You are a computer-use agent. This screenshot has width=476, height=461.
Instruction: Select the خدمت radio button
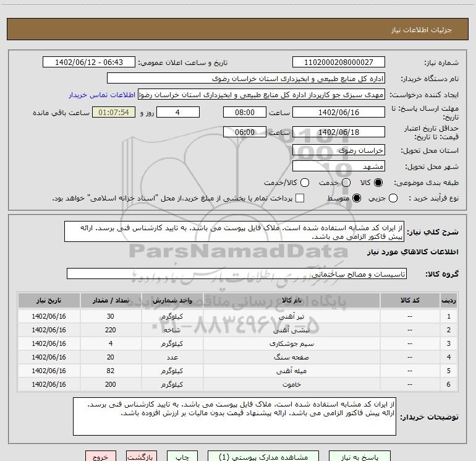(x=346, y=183)
